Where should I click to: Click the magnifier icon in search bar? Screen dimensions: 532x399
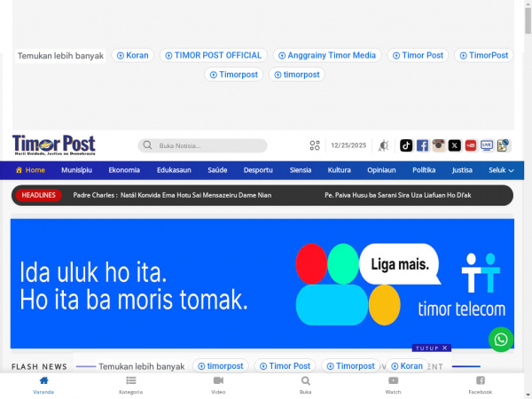tap(147, 145)
